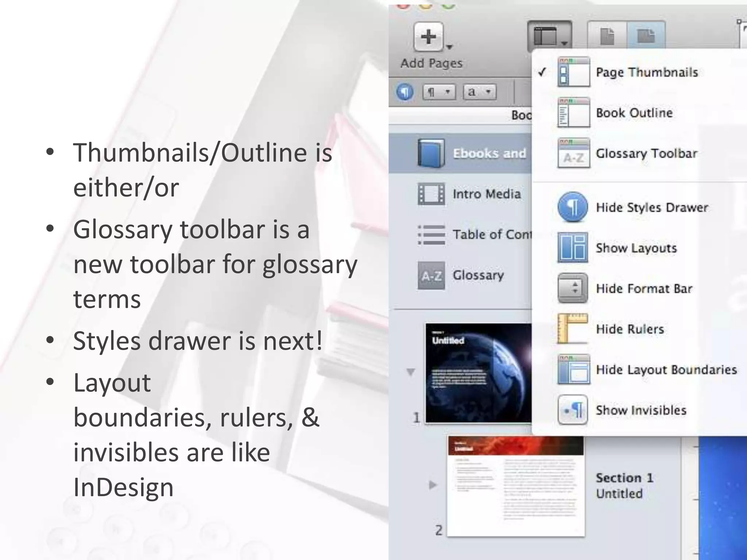Click the Add Pages label
This screenshot has height=560, width=747.
(x=431, y=63)
